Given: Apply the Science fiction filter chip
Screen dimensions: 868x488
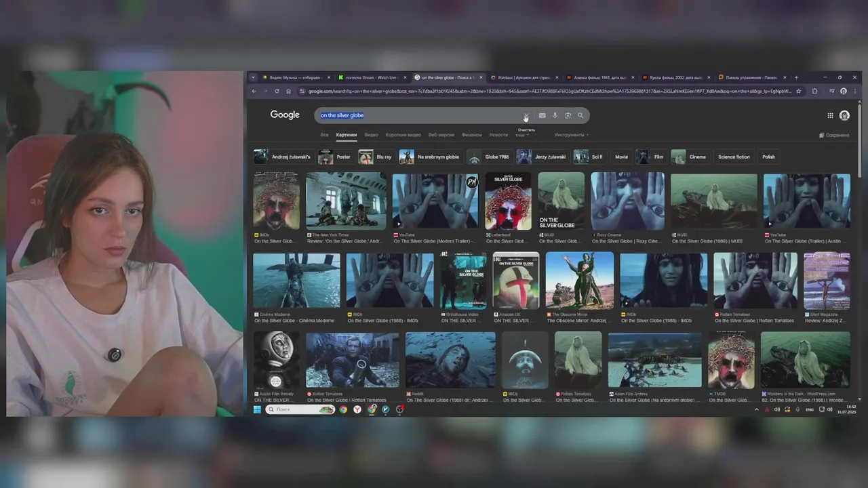Looking at the screenshot, I should (x=734, y=157).
